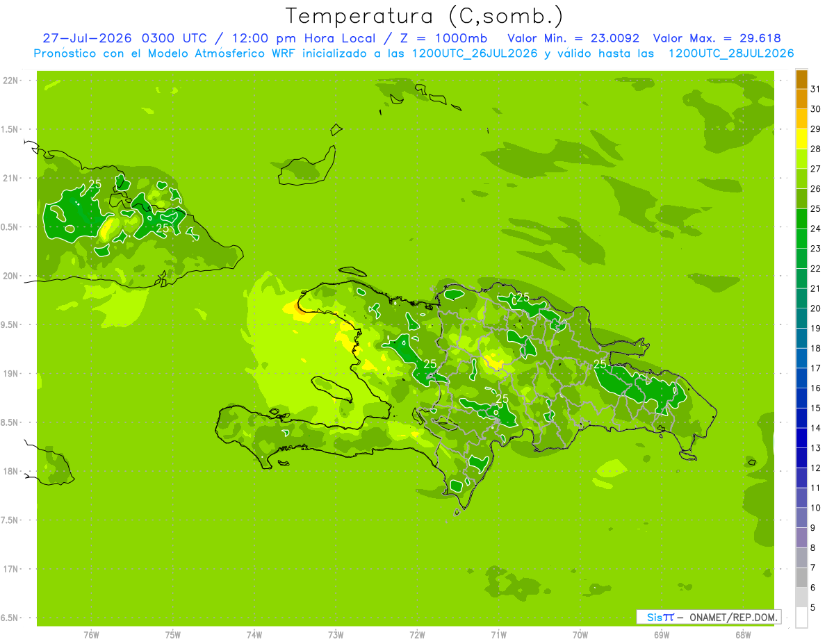Click the colorbar label 15

[x=816, y=408]
